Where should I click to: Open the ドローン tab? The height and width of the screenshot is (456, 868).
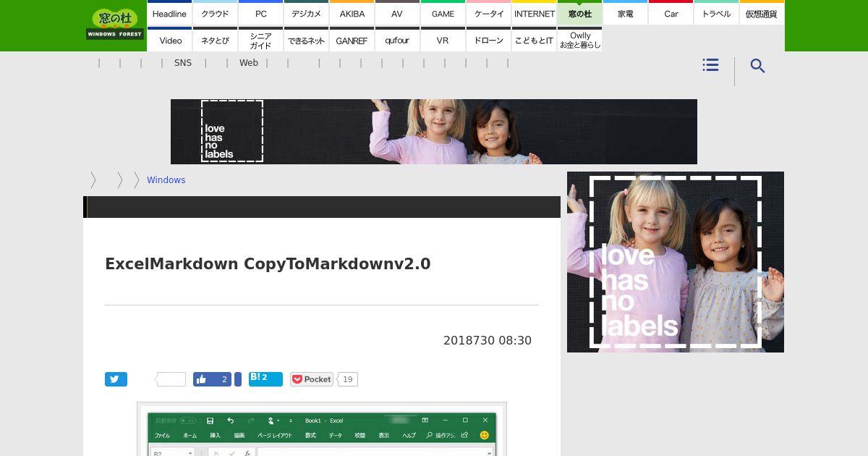[x=488, y=40]
